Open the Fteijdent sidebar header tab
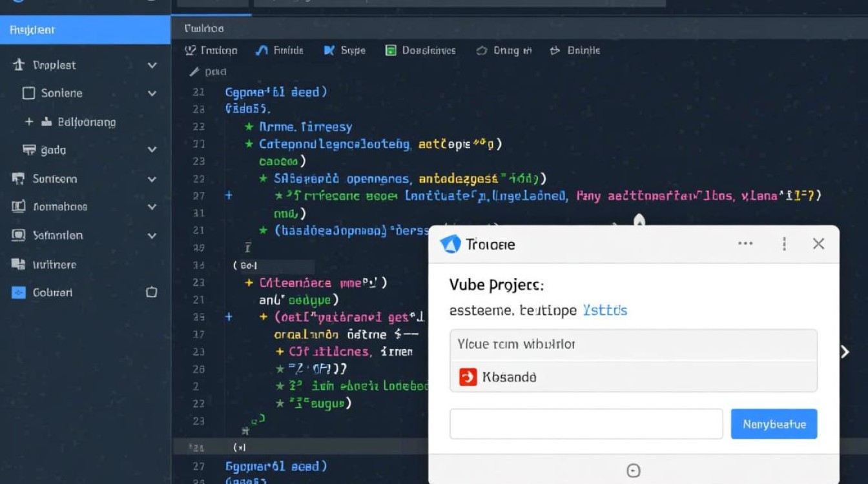 coord(85,30)
